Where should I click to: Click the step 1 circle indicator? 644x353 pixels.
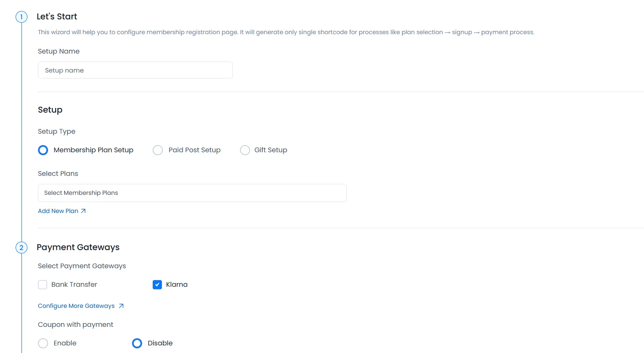tap(21, 17)
